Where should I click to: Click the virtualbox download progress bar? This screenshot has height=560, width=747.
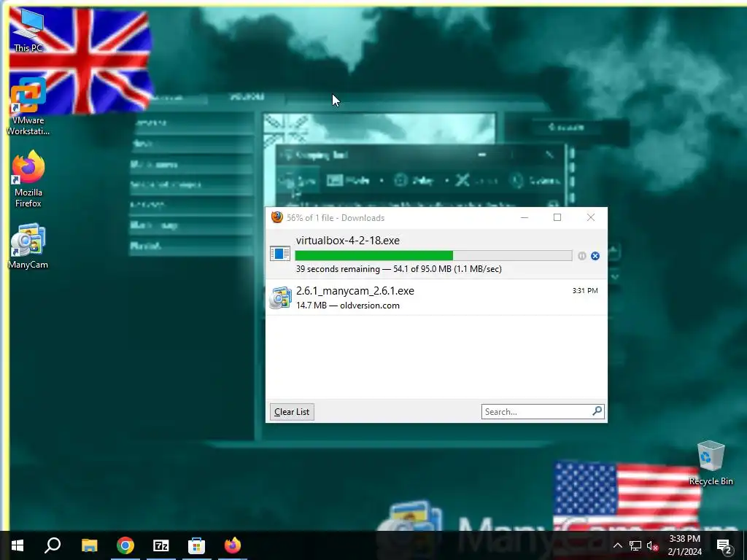coord(433,256)
